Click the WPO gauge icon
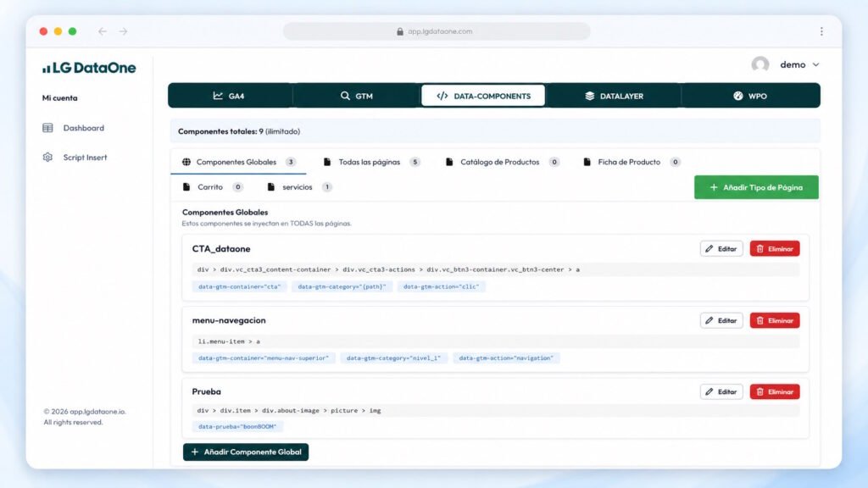 (x=738, y=96)
